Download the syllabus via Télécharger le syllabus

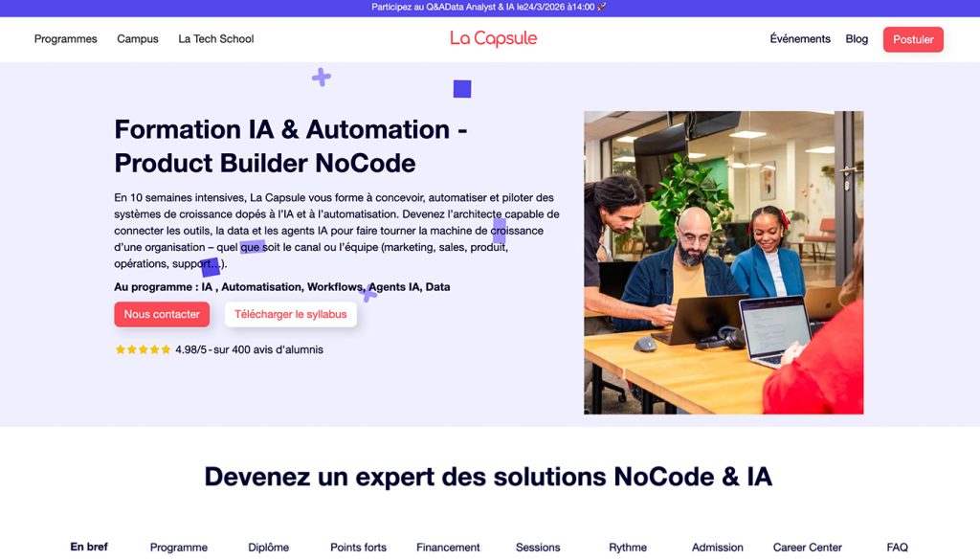(291, 314)
